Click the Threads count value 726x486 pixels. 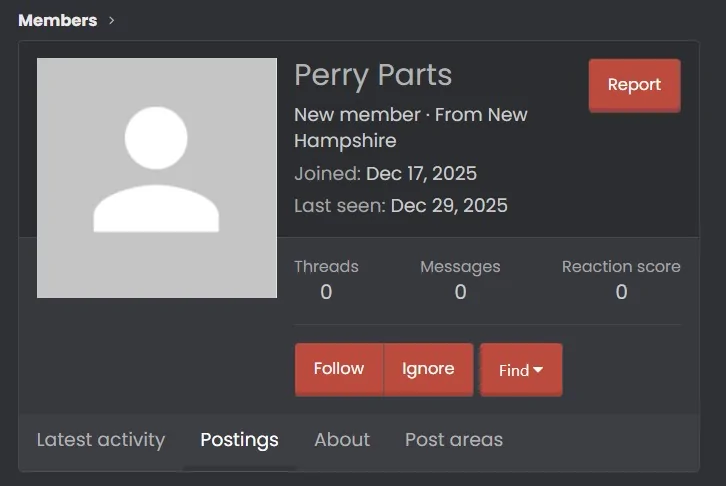tap(326, 292)
